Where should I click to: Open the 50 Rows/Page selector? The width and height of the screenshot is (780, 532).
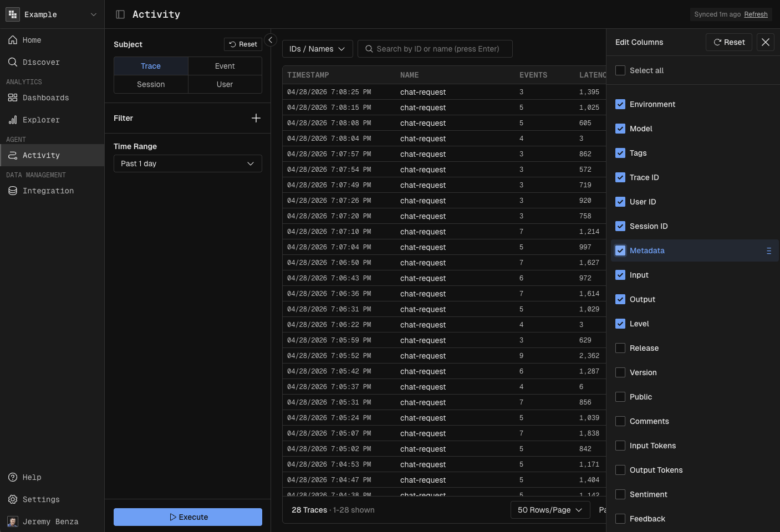pos(549,510)
